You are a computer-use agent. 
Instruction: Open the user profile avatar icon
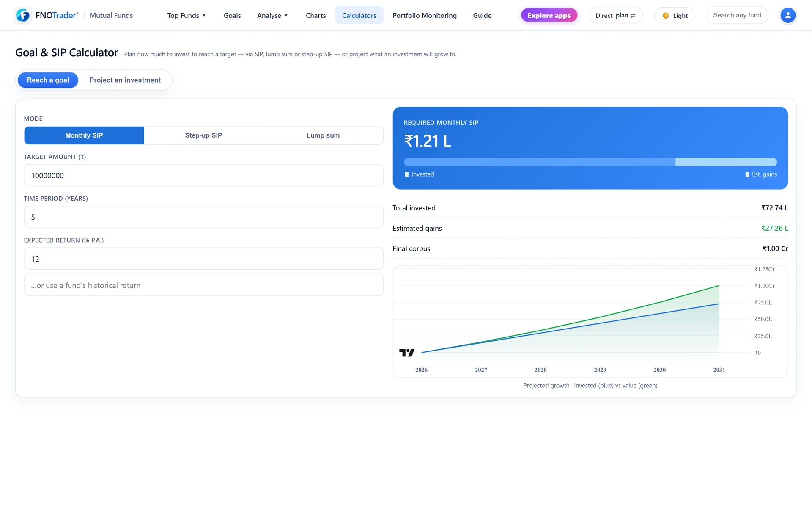[x=787, y=16]
